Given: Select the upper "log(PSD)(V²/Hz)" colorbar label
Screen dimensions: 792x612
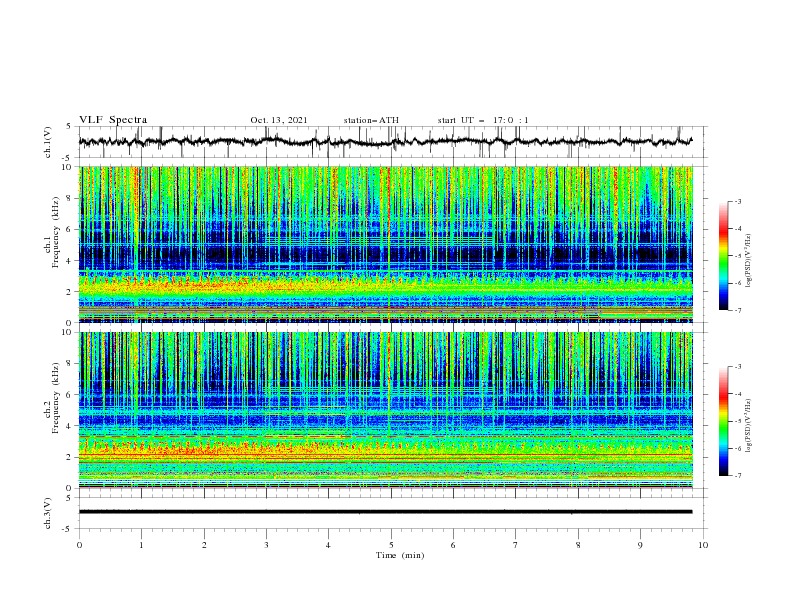Looking at the screenshot, I should [750, 261].
